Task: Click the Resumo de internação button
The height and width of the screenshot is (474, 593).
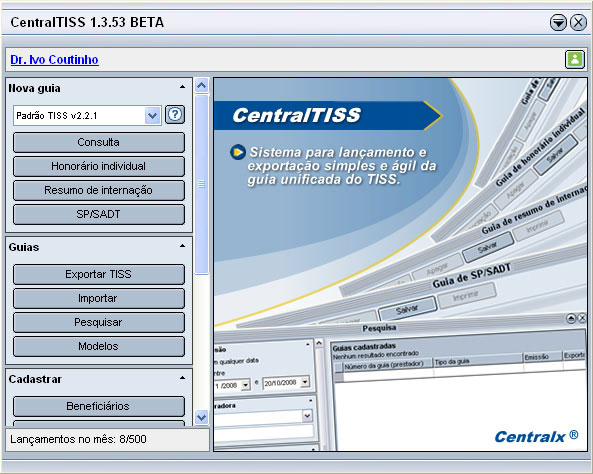Action: point(99,190)
